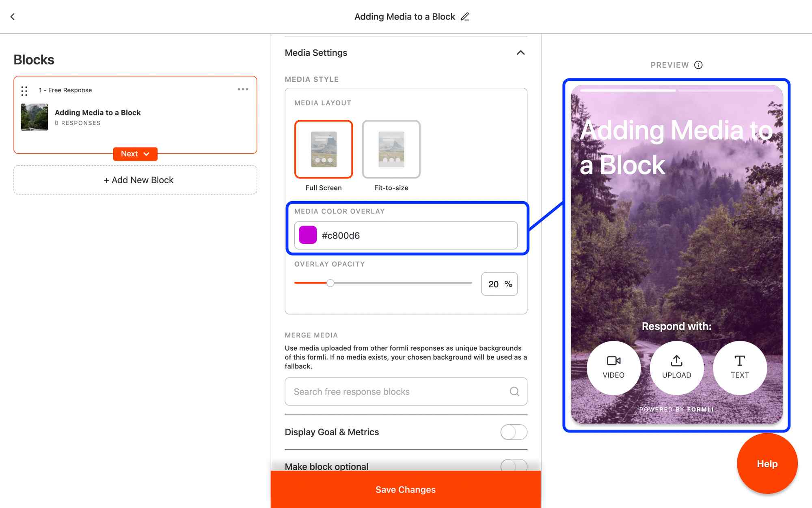The width and height of the screenshot is (812, 508).
Task: Click the pencil icon to edit the title
Action: click(x=465, y=17)
